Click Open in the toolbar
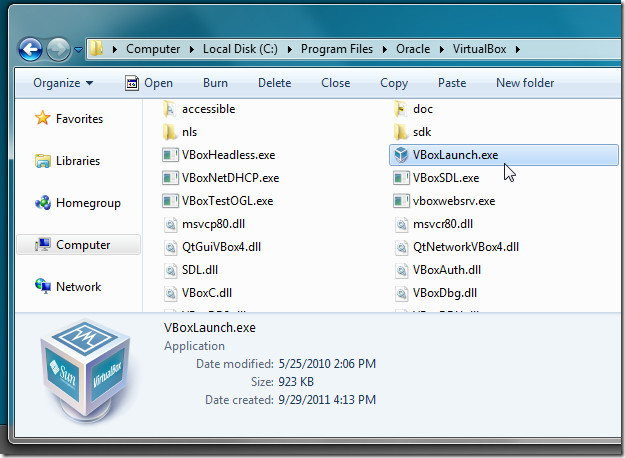 coord(158,83)
